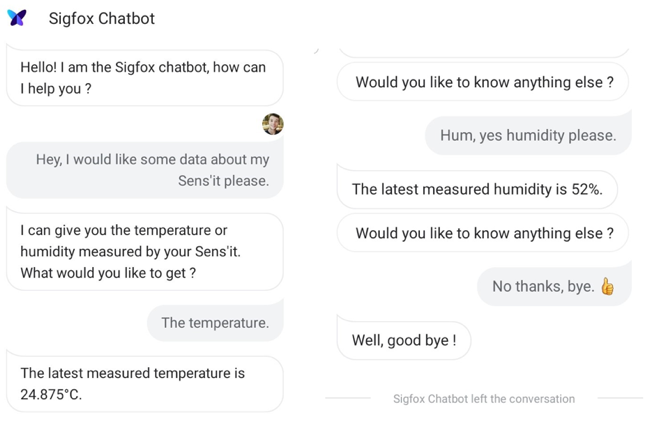Click 'Sigfox Chatbot left the conversation' notice
Screen dimensions: 650x422
point(484,399)
